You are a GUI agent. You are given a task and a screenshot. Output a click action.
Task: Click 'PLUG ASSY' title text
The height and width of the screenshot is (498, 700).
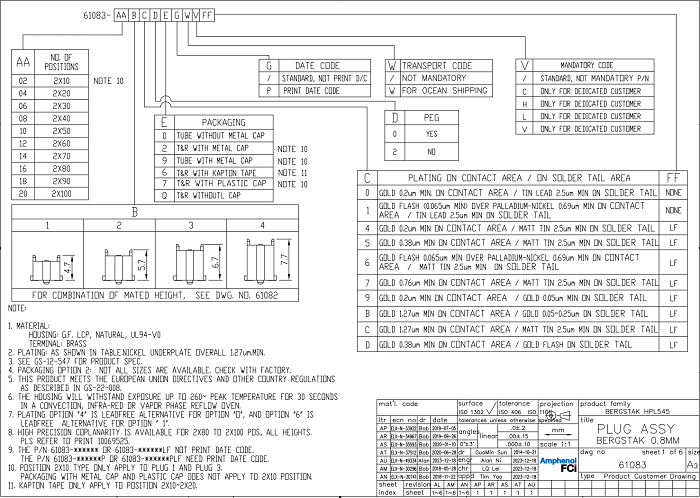pyautogui.click(x=636, y=429)
